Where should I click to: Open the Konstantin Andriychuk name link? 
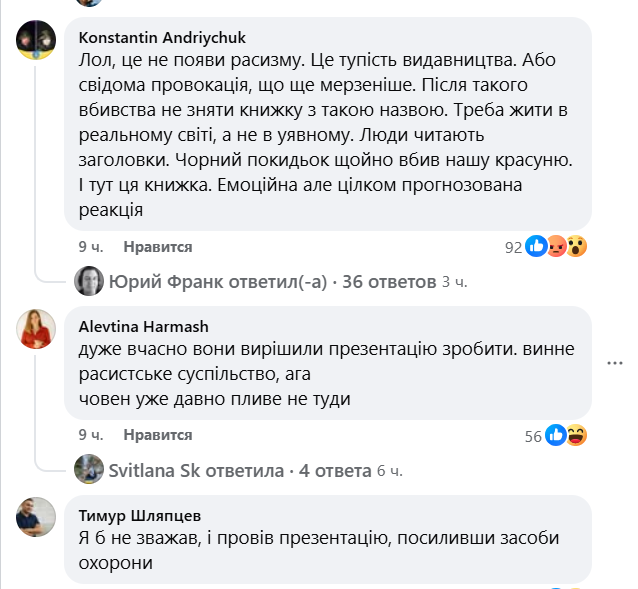pos(149,36)
